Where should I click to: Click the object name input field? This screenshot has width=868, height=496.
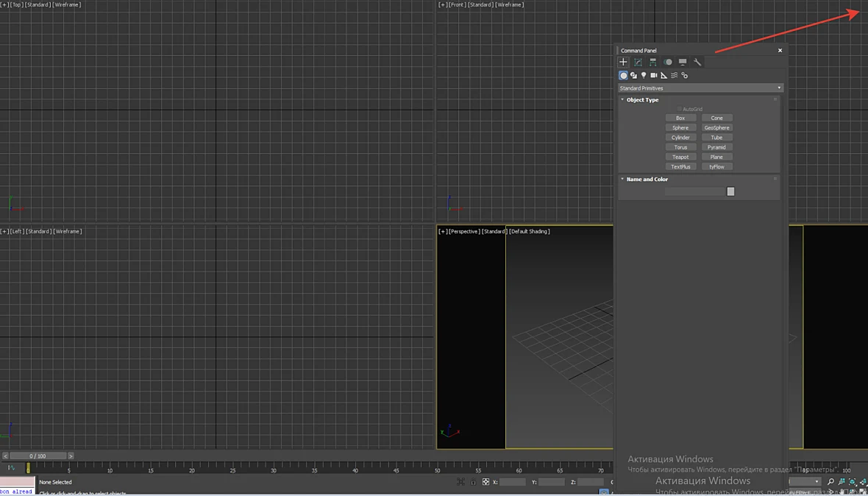694,191
